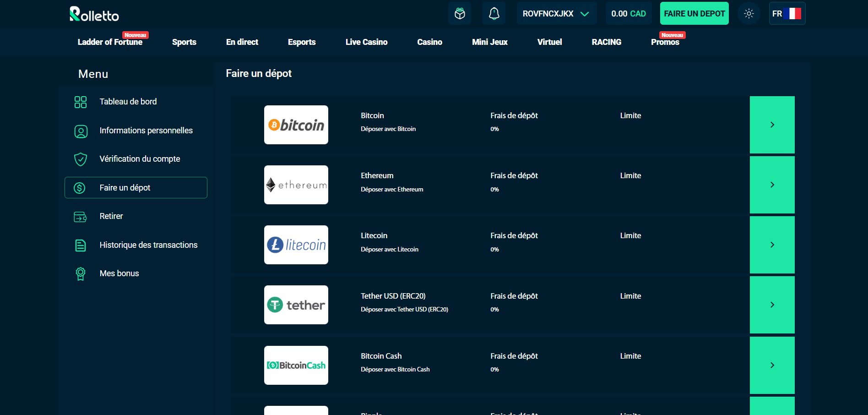Click the Menu sidebar heading
Screen dimensions: 868x415
click(93, 74)
